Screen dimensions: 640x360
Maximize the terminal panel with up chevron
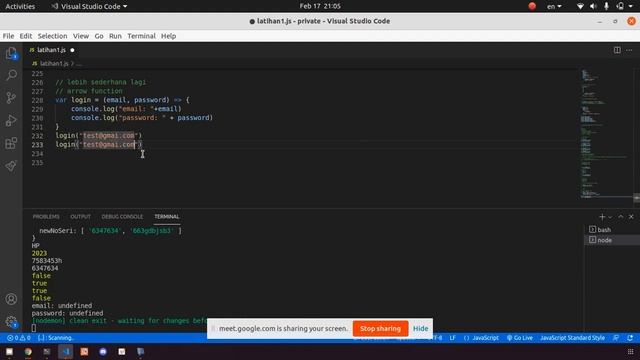620,217
